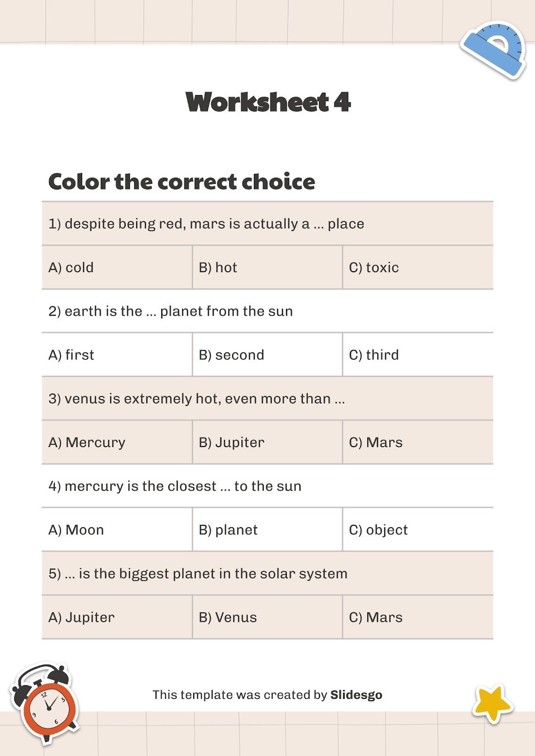This screenshot has height=756, width=535.
Task: Click the red alarm clock icon
Action: pos(46,704)
